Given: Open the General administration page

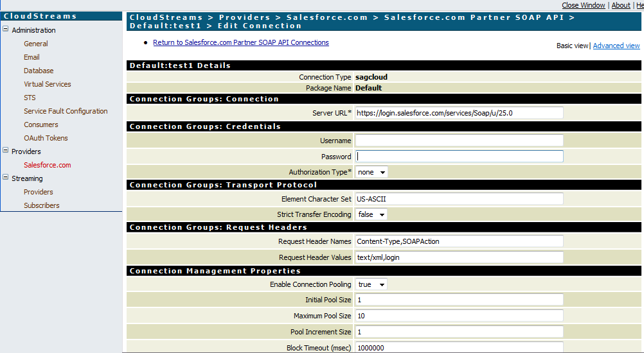Looking at the screenshot, I should tap(36, 44).
